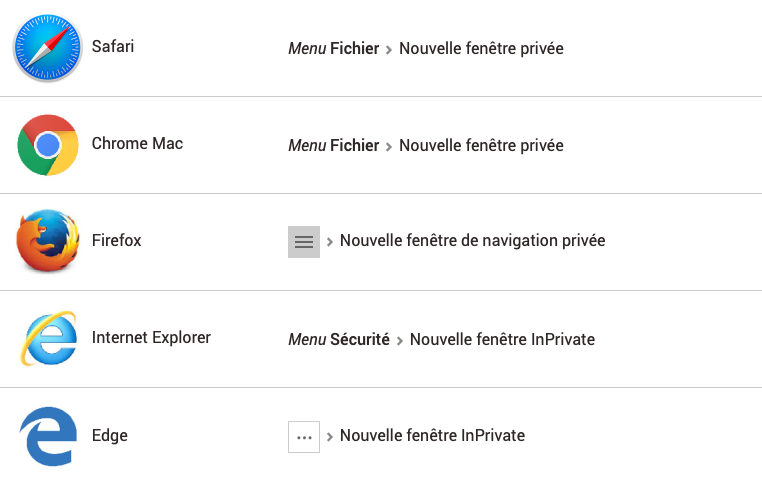Click the chevron after Menu Sécurité
The width and height of the screenshot is (762, 484).
(x=399, y=341)
